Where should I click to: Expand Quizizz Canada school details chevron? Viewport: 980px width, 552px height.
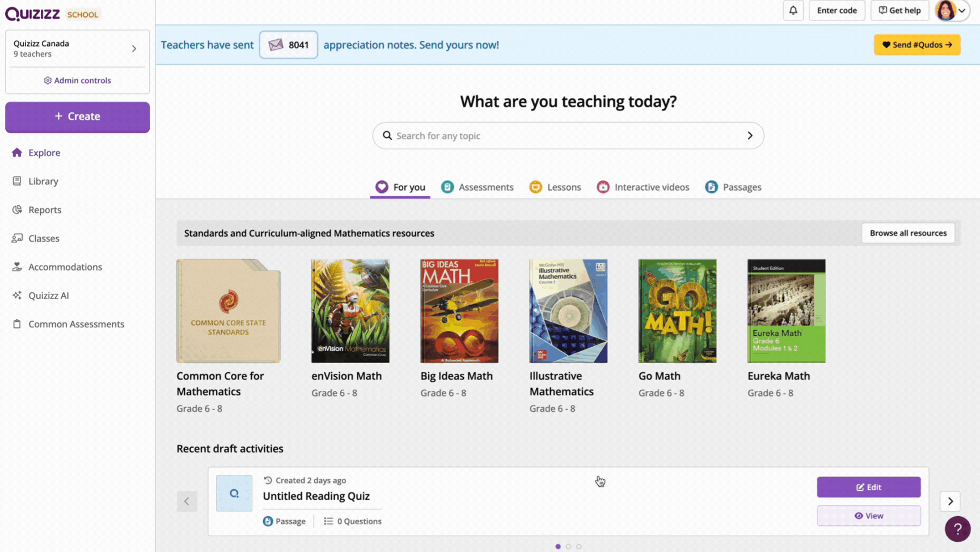click(x=134, y=49)
